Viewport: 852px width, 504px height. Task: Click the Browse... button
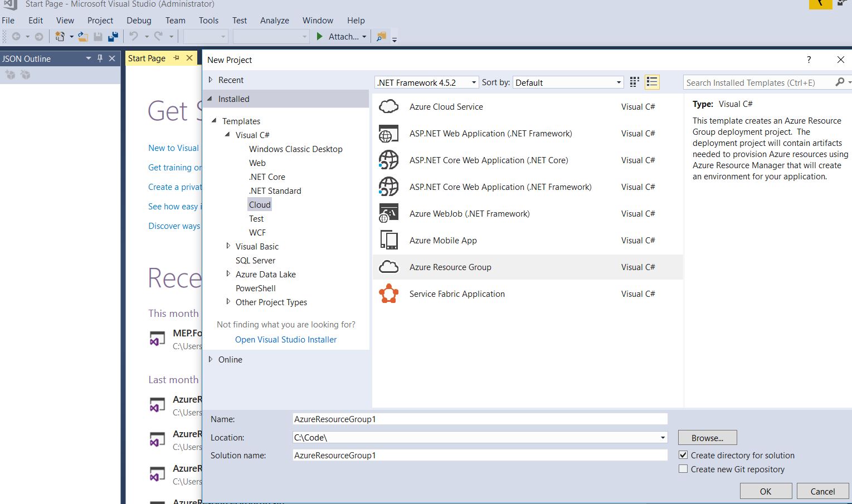pyautogui.click(x=708, y=438)
